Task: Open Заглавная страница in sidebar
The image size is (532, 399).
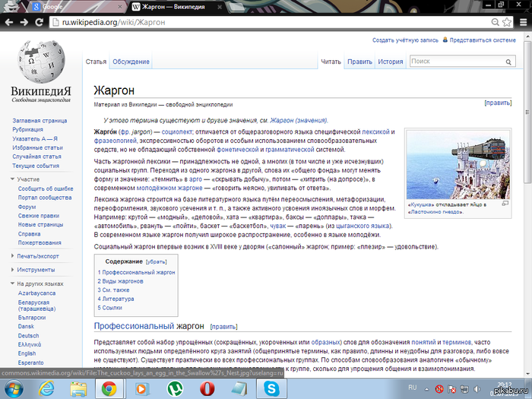Action: (40, 120)
